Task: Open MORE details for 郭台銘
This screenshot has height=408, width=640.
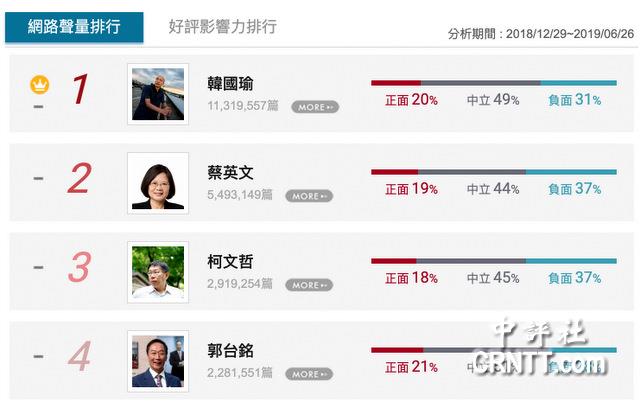Action: (309, 374)
